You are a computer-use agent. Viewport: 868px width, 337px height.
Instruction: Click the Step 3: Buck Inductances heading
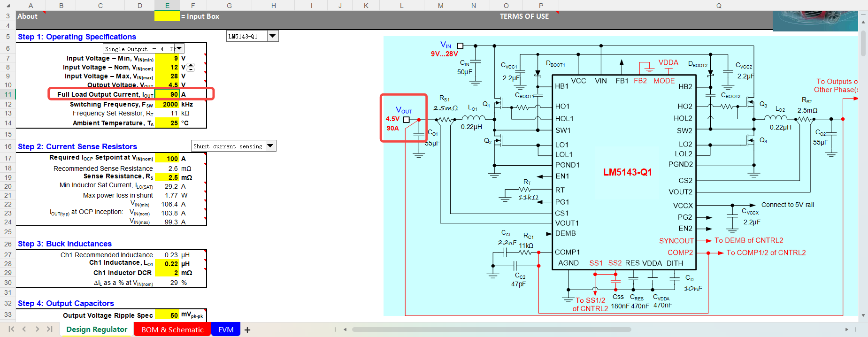point(65,244)
